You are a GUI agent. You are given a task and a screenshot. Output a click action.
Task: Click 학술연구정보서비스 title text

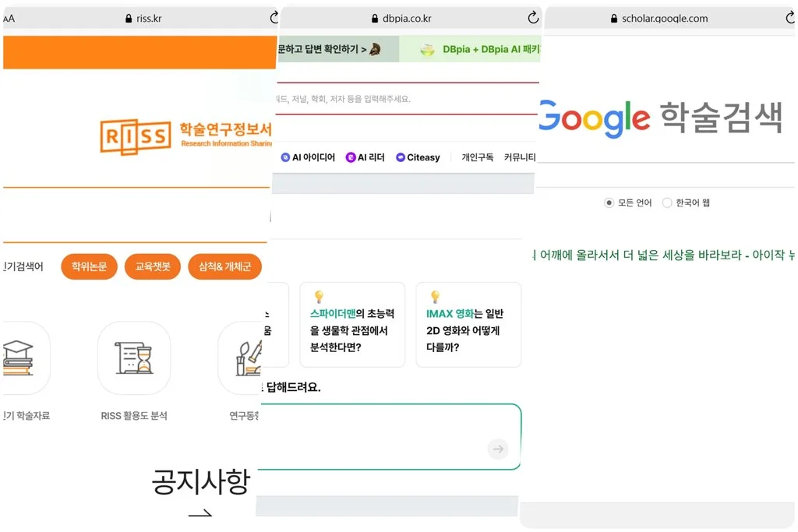(x=225, y=129)
